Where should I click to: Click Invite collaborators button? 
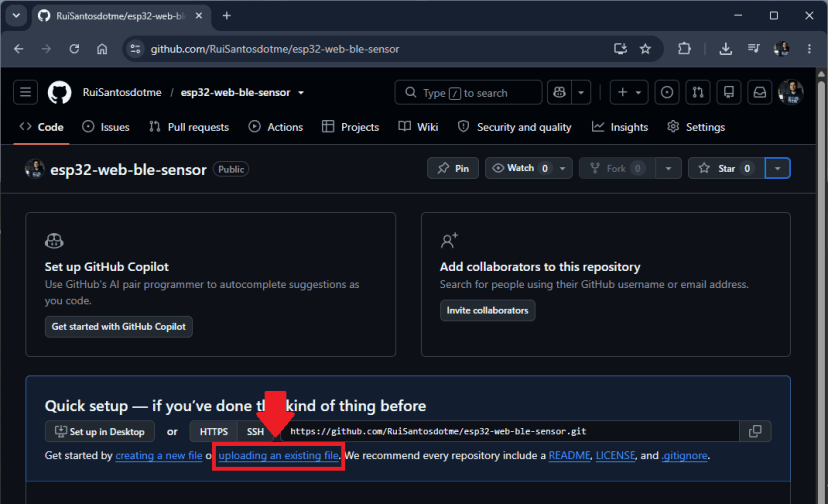487,311
